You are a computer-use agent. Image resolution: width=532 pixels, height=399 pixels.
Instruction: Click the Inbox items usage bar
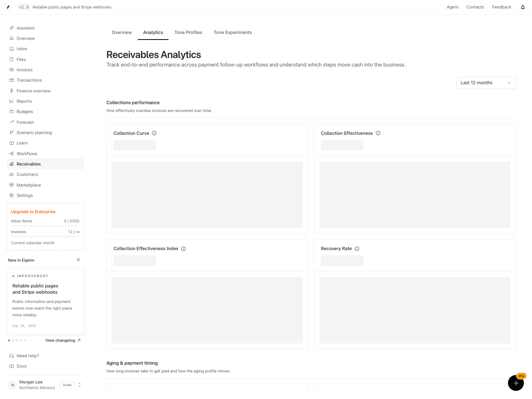(x=45, y=225)
